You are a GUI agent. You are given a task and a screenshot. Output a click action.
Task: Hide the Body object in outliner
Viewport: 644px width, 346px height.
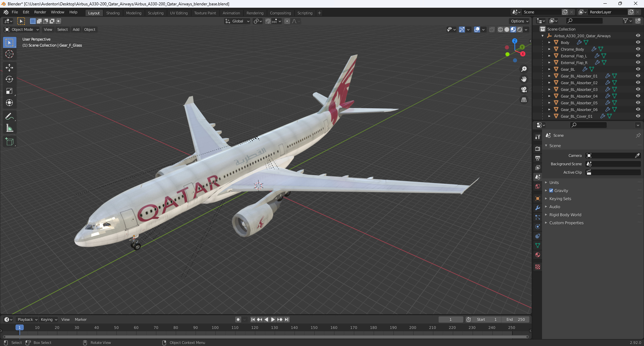(x=638, y=42)
